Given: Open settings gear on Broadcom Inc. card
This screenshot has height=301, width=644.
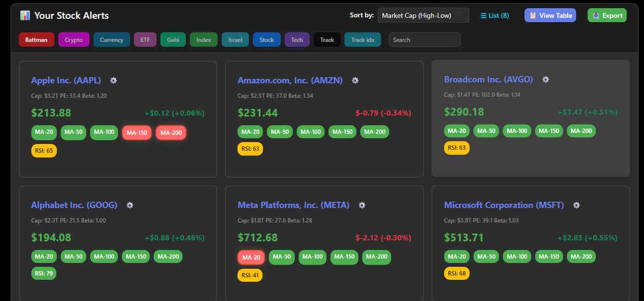Looking at the screenshot, I should [x=546, y=79].
